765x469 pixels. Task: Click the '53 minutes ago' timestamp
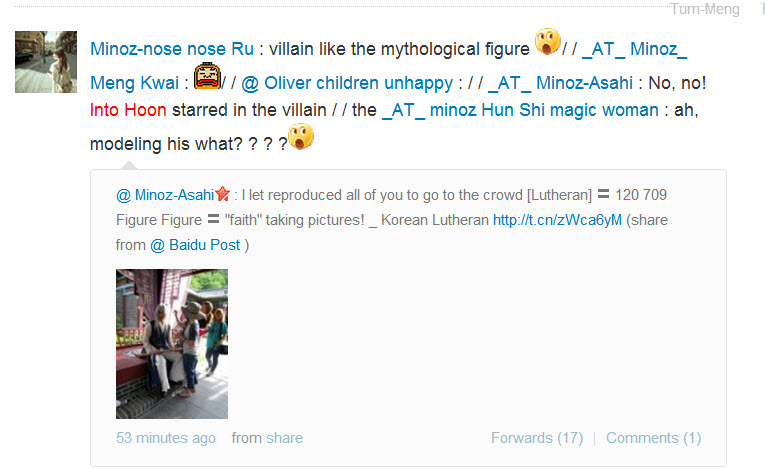pyautogui.click(x=166, y=438)
